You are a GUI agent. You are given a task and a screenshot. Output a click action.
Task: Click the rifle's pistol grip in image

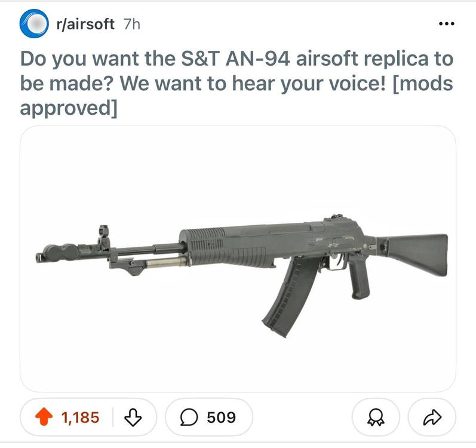tap(358, 277)
